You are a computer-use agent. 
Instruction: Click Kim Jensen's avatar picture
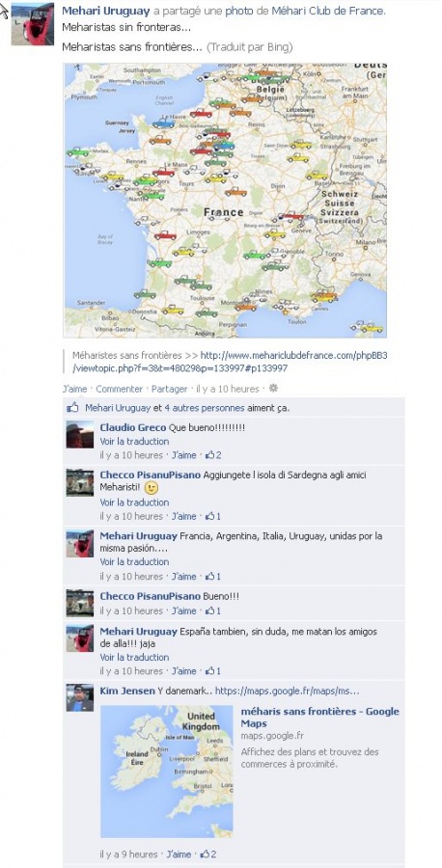click(x=80, y=698)
